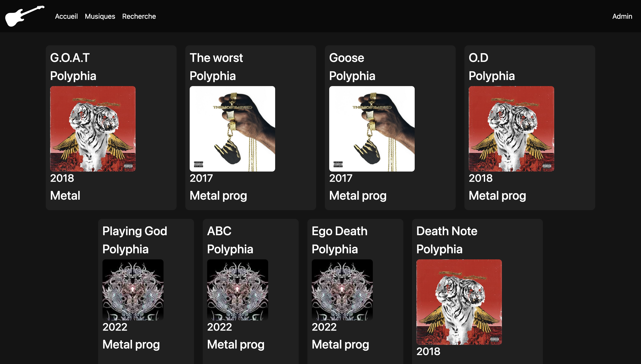This screenshot has width=641, height=364.
Task: Click the Metal genre on G.O.A.T card
Action: pos(65,196)
